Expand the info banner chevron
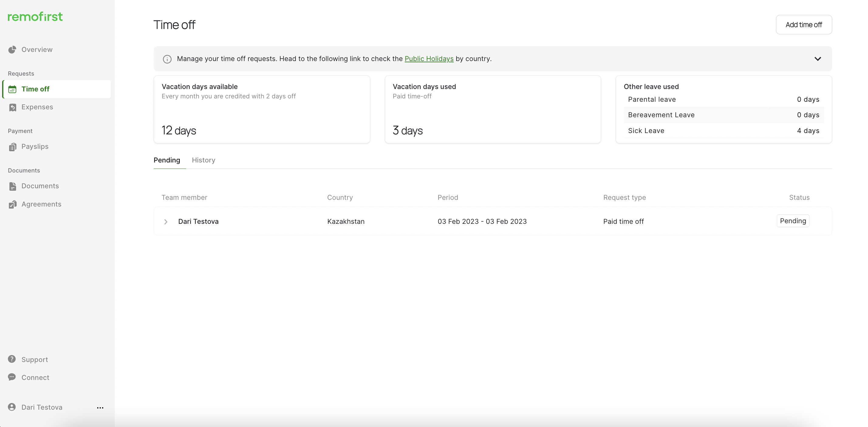The height and width of the screenshot is (427, 868). click(818, 59)
